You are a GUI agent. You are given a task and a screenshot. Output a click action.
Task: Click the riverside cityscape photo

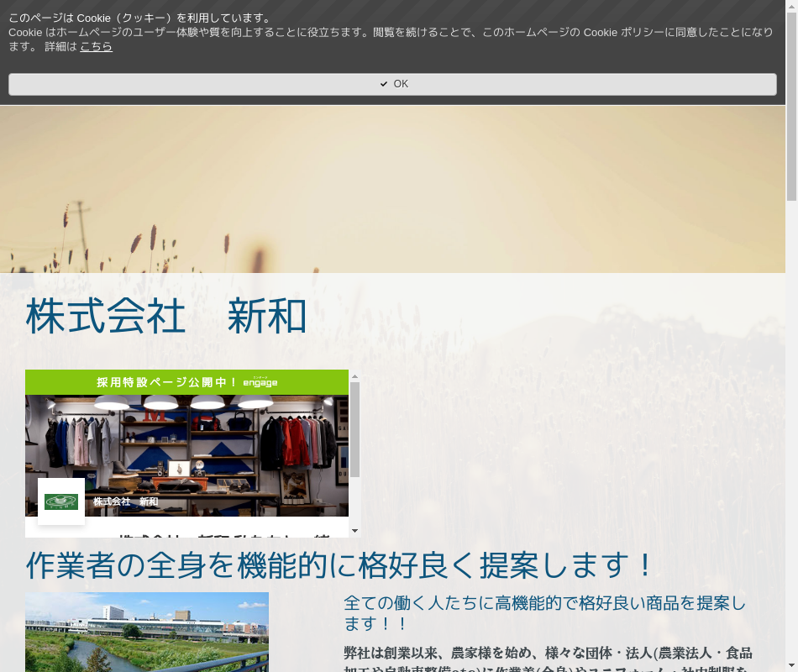click(x=147, y=632)
